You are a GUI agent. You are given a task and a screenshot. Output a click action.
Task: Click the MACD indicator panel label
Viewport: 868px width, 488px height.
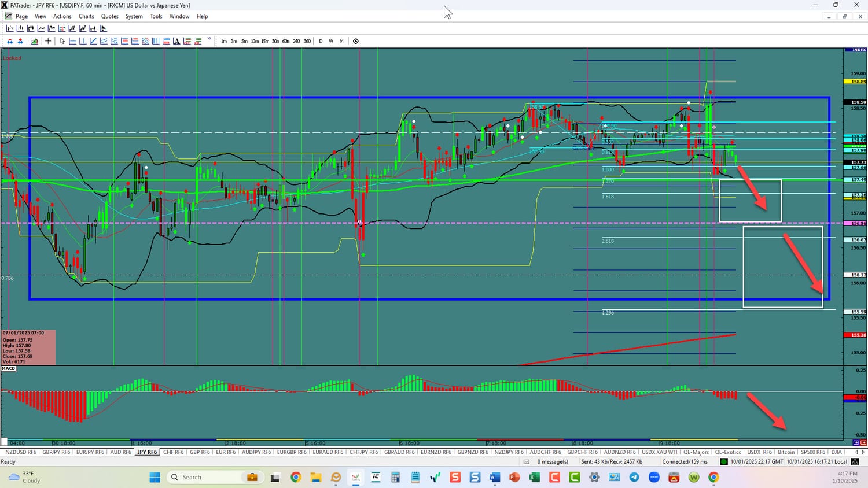tap(9, 368)
